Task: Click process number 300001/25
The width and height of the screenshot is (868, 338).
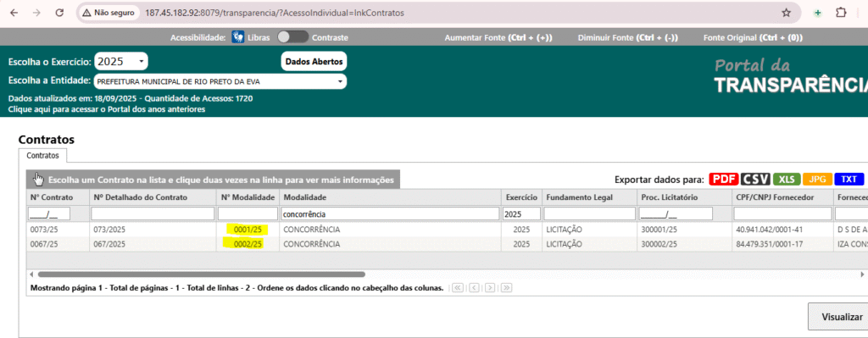Action: click(x=659, y=230)
